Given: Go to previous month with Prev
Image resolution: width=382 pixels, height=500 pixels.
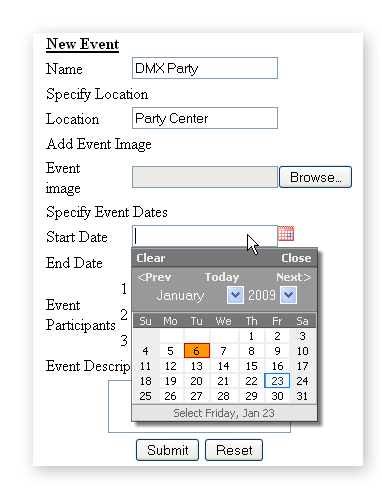Looking at the screenshot, I should tap(154, 277).
